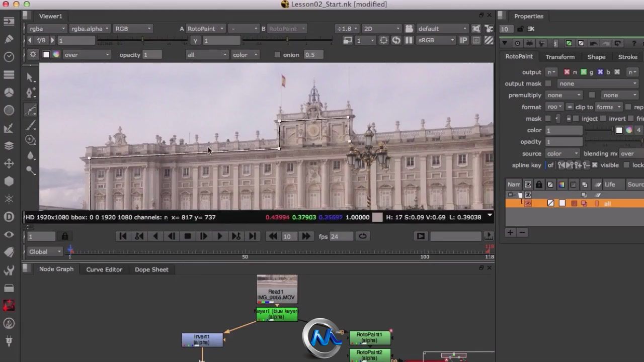
Task: Open the source color dropdown in Properties
Action: (562, 153)
